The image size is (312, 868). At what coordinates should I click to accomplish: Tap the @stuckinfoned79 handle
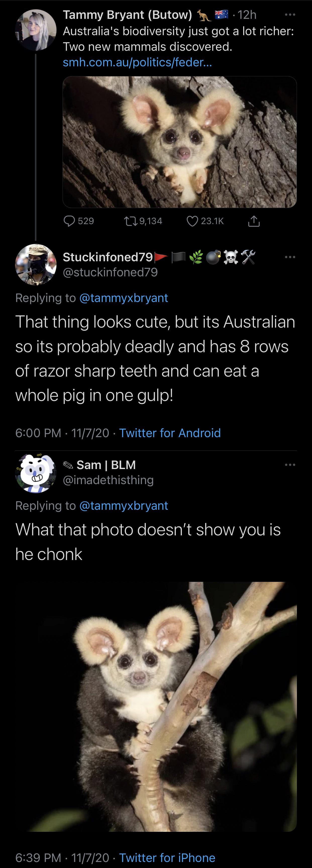coord(110,272)
